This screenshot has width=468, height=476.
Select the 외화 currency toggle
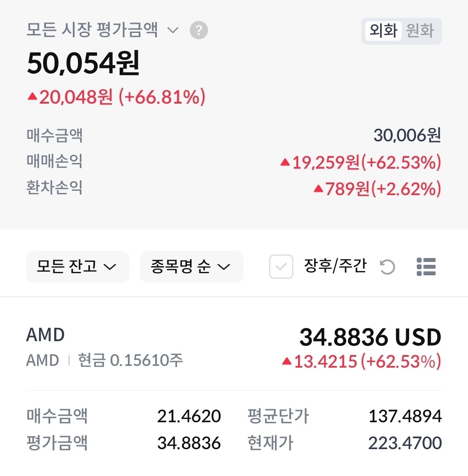(x=383, y=31)
